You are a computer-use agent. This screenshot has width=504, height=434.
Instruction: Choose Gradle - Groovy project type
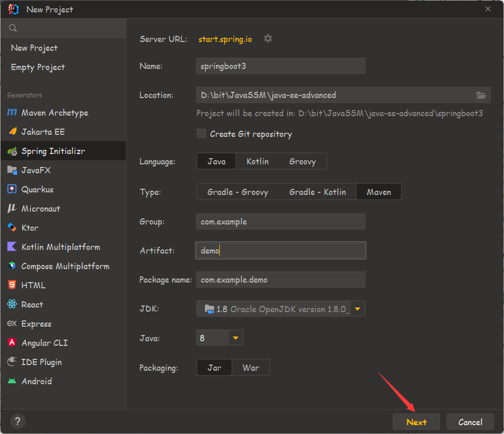click(x=237, y=192)
